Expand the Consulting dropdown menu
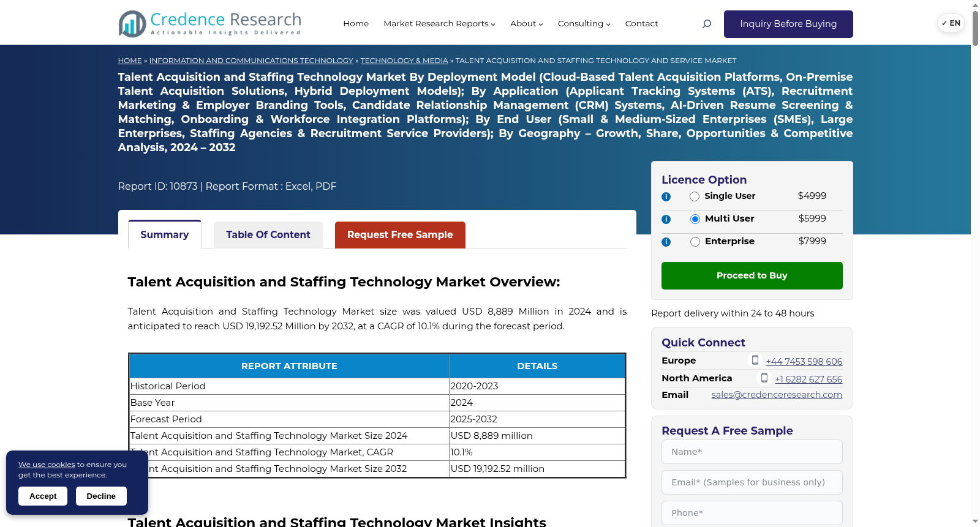This screenshot has width=980, height=527. tap(584, 24)
